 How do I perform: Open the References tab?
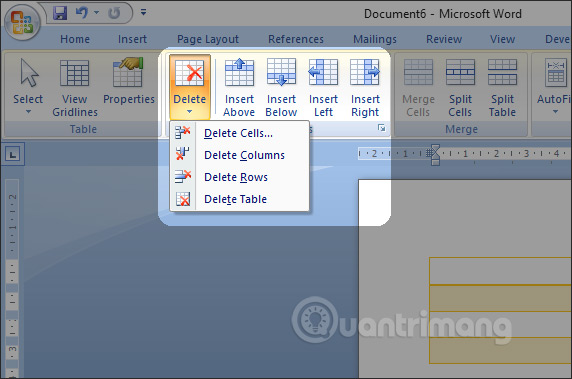pos(296,39)
